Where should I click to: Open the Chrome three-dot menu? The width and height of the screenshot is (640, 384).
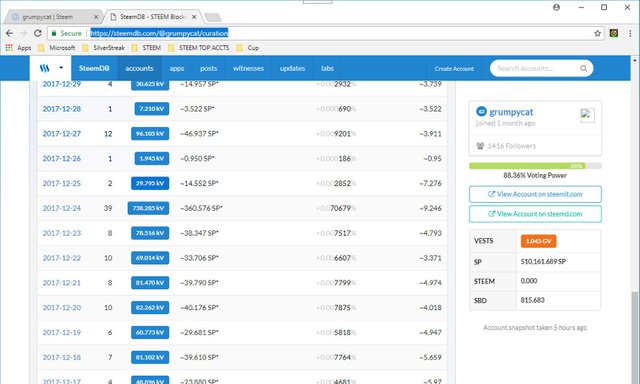630,33
